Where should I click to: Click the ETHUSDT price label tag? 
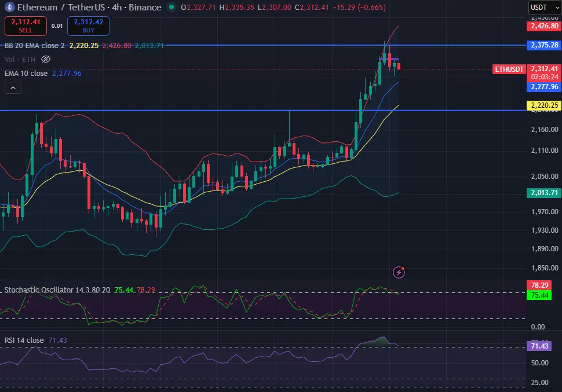point(509,69)
